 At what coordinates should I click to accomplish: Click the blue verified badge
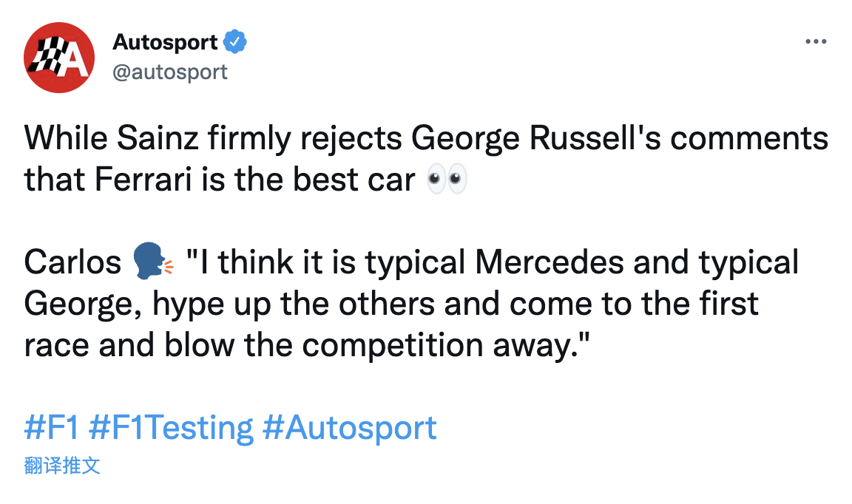point(235,42)
